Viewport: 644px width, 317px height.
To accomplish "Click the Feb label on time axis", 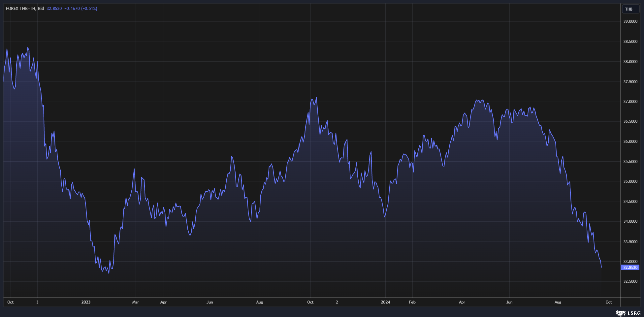I will click(412, 302).
